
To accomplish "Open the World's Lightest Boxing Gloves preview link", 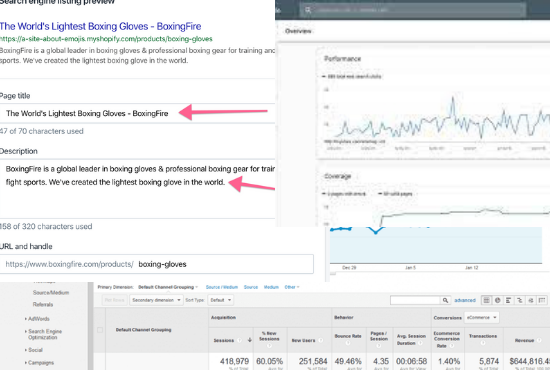I will coord(100,26).
